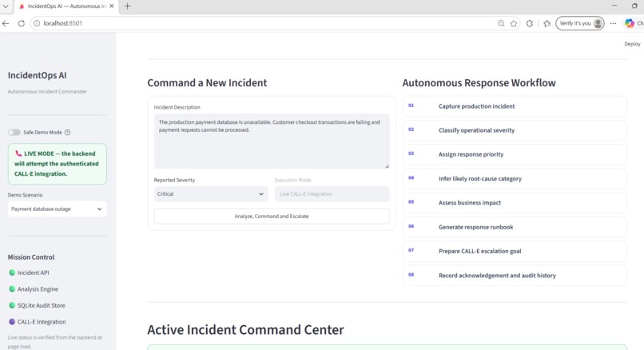Viewport: 644px width, 350px height.
Task: Click the Autonomous Incident Commander subtitle
Action: pos(47,92)
